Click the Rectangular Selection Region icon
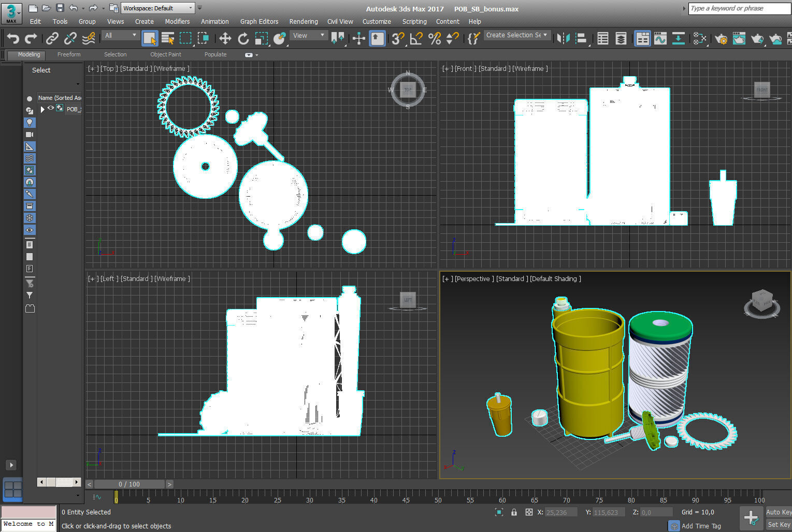 pyautogui.click(x=185, y=38)
